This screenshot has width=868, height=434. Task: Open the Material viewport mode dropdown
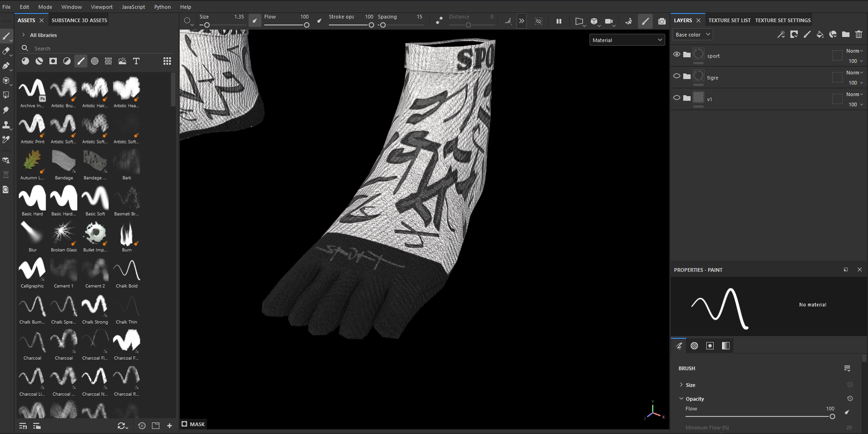point(627,40)
